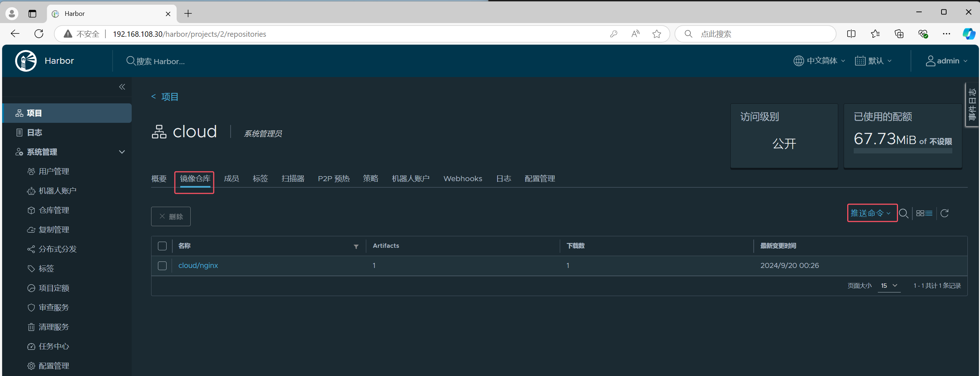The width and height of the screenshot is (980, 376).
Task: Close the Harbor browser tab
Action: 168,14
